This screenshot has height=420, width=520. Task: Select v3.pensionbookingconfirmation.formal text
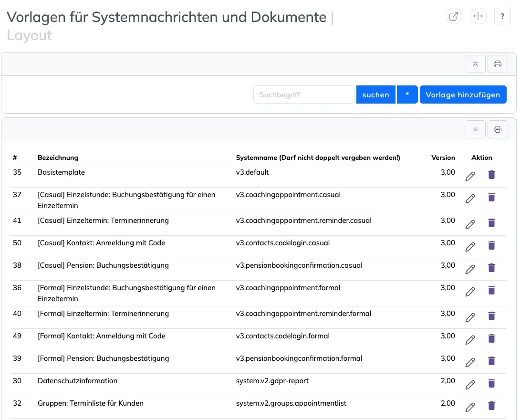coord(299,358)
